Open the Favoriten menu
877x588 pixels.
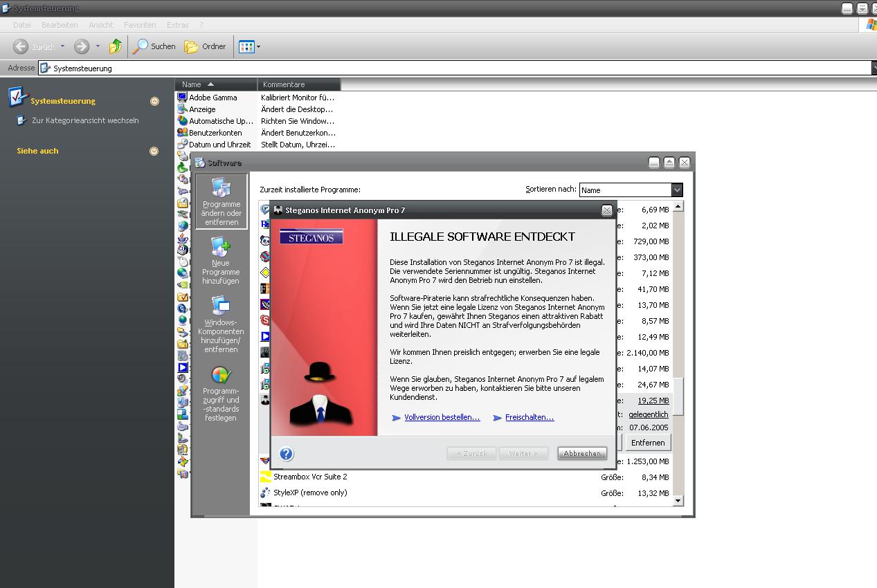coord(140,25)
